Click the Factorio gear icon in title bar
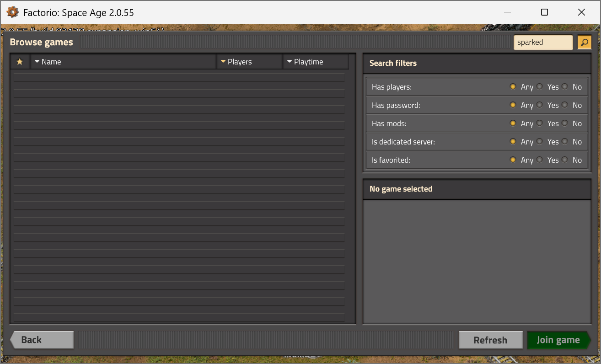Viewport: 601px width, 364px height. point(12,12)
